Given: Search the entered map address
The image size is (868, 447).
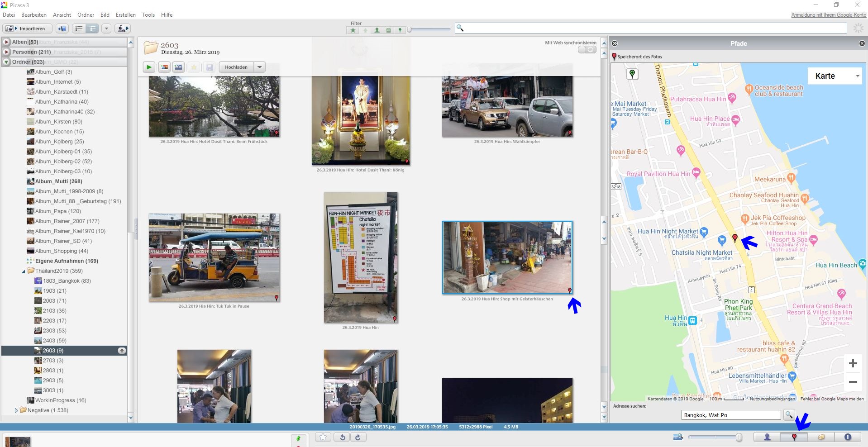Looking at the screenshot, I should (789, 414).
